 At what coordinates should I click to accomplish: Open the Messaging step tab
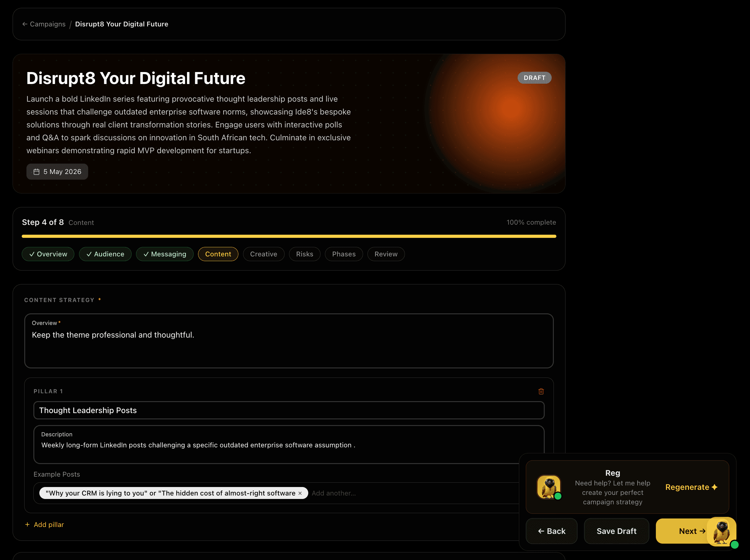click(x=165, y=254)
